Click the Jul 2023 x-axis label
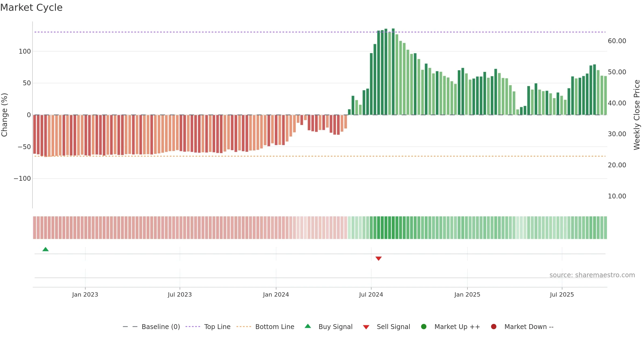This screenshot has height=362, width=644. point(180,295)
